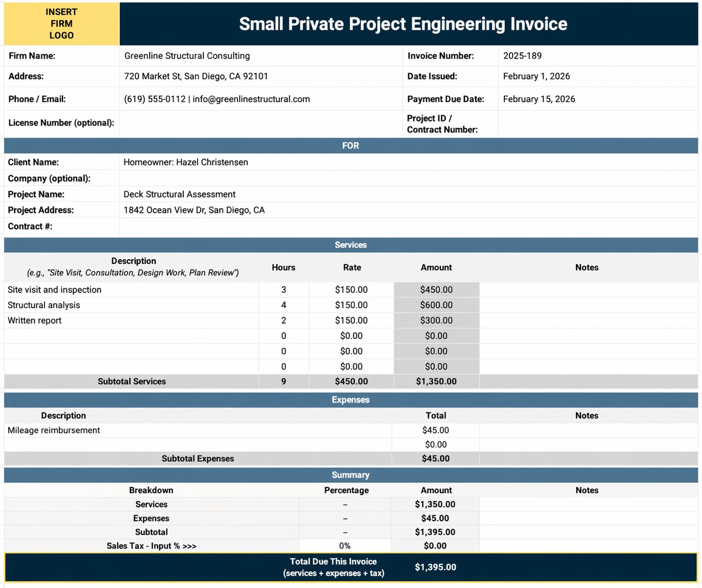Click the 0% sales tax percentage input
Screen dimensions: 702x588
click(x=345, y=546)
